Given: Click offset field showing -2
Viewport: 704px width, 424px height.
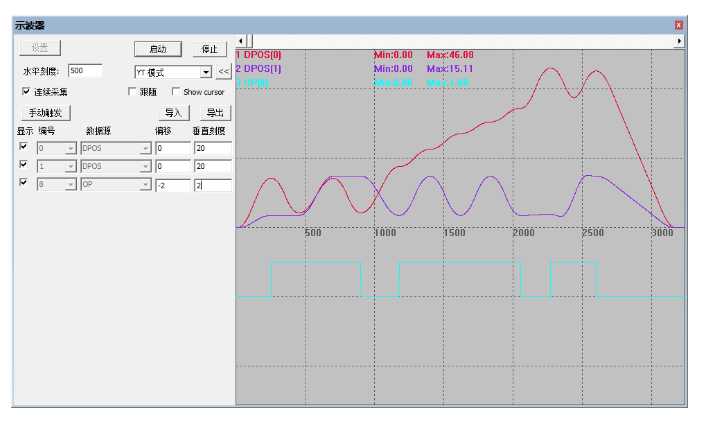Looking at the screenshot, I should tap(173, 185).
